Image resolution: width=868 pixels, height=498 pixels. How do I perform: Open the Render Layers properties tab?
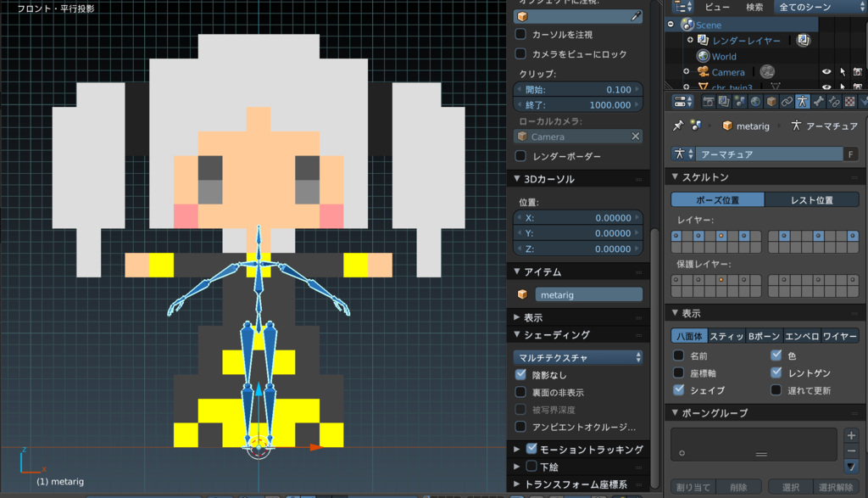pyautogui.click(x=724, y=102)
